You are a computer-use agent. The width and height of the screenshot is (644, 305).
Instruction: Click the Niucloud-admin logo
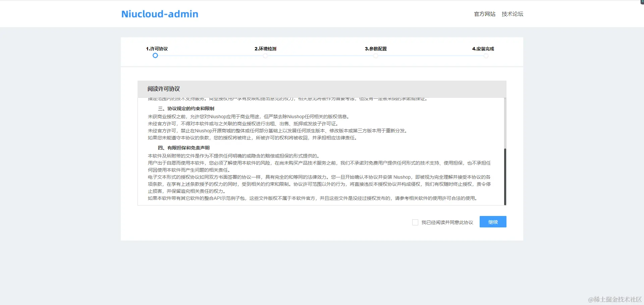pos(159,14)
